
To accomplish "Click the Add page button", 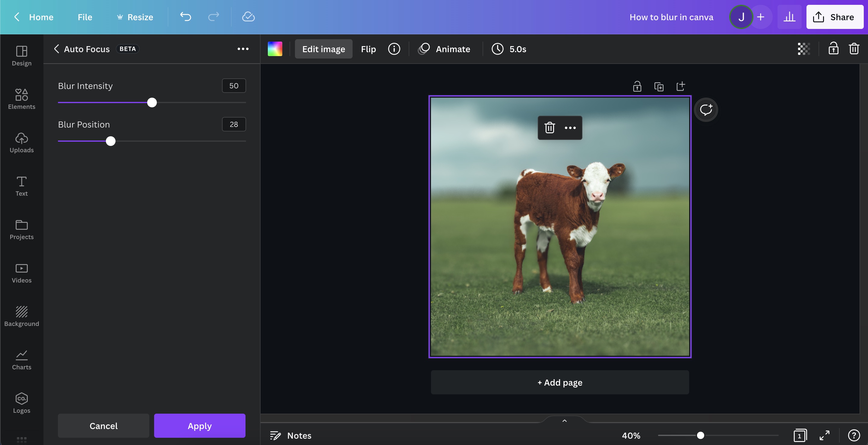I will tap(559, 382).
